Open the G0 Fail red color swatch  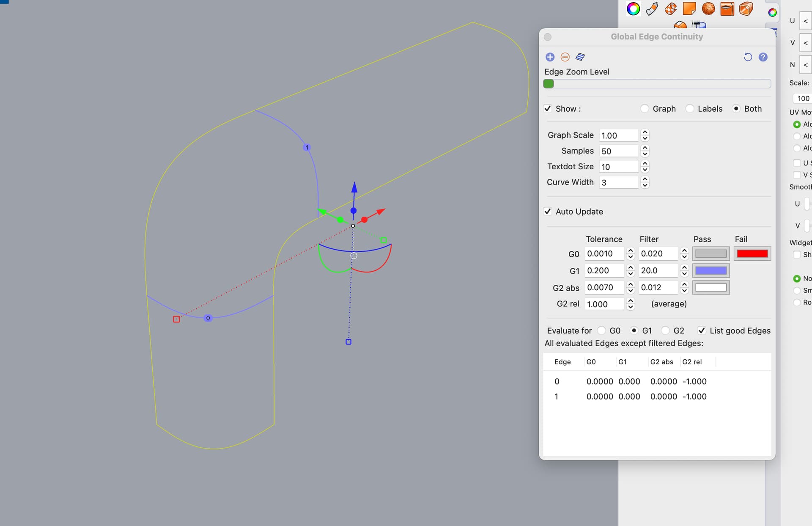tap(752, 253)
